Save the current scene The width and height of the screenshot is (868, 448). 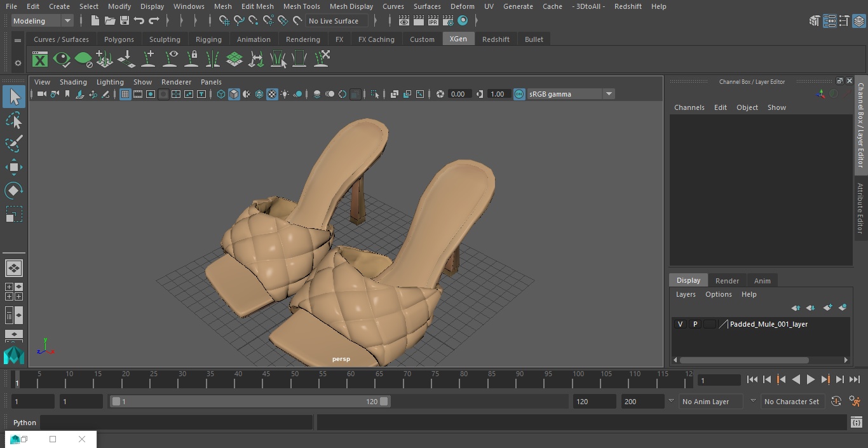tap(125, 21)
